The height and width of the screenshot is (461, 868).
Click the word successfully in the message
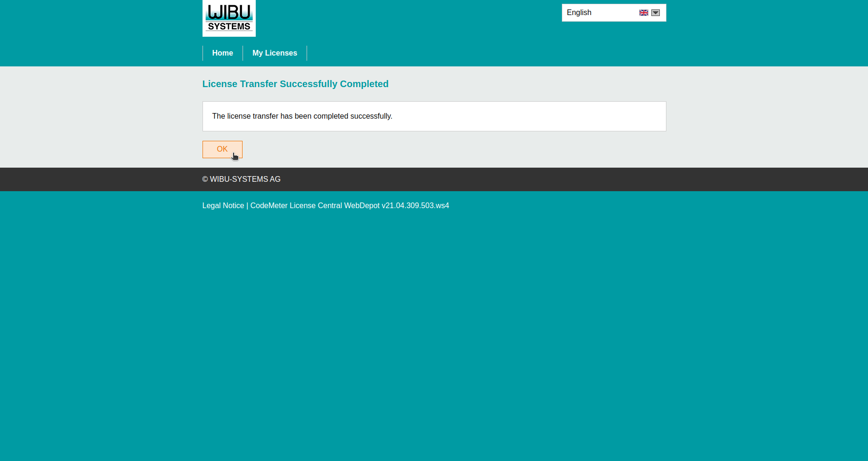(371, 116)
